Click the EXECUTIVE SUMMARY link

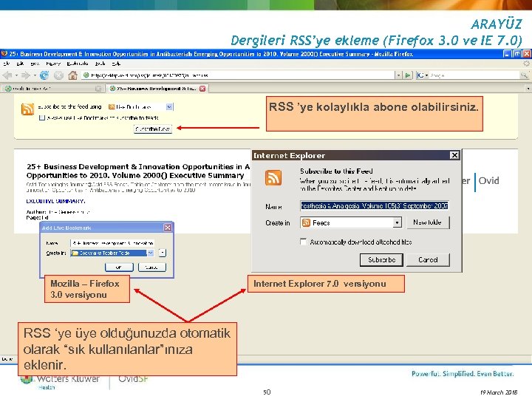[55, 201]
